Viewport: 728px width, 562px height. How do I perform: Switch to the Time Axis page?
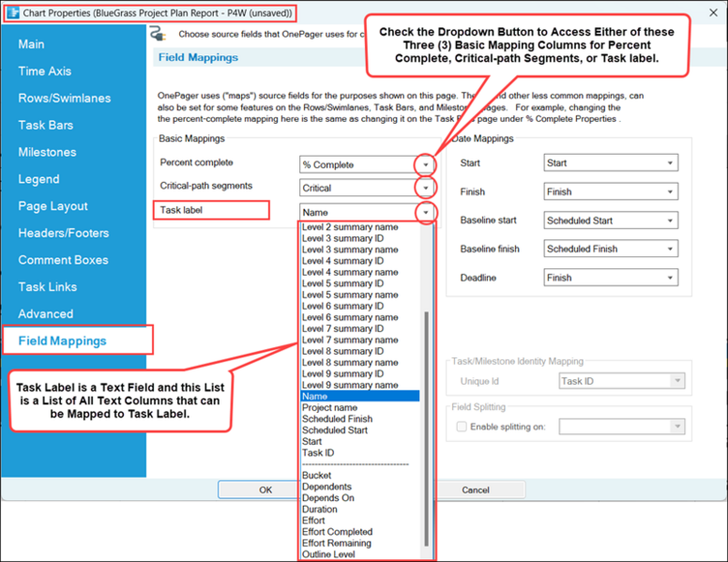pos(45,71)
